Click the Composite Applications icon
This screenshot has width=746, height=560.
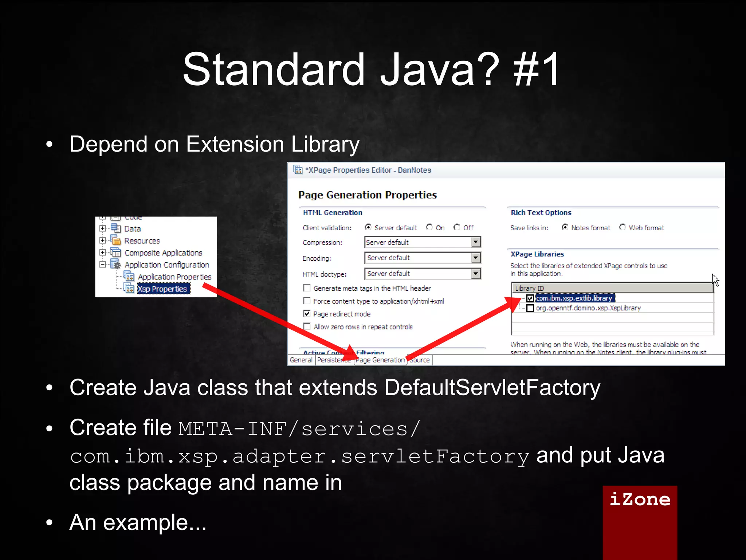click(x=115, y=252)
